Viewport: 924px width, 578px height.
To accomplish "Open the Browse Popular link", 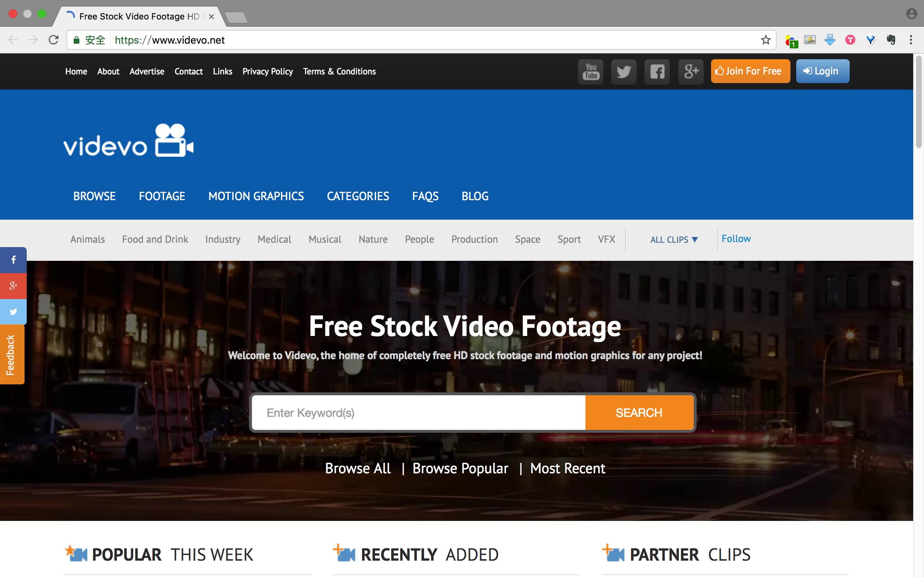I will [x=460, y=468].
